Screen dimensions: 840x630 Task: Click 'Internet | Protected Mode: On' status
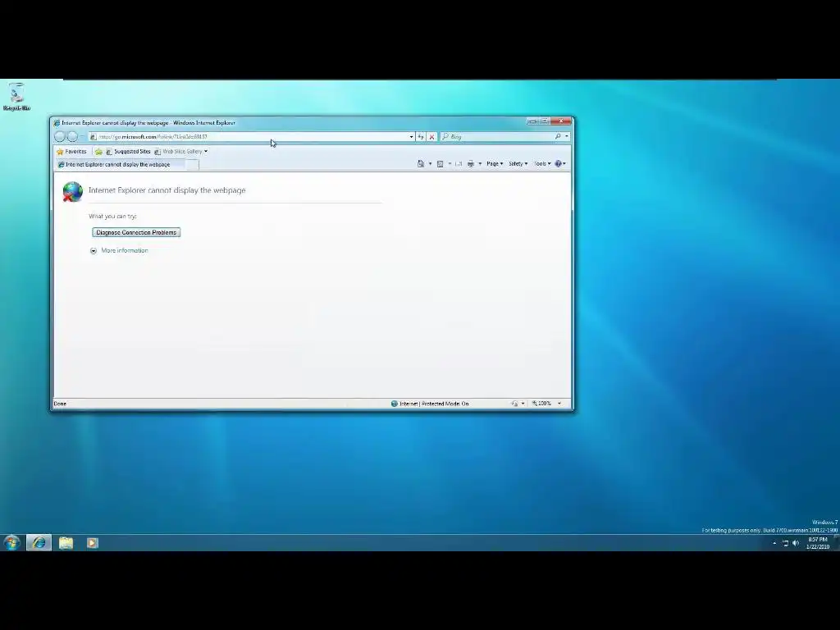430,404
